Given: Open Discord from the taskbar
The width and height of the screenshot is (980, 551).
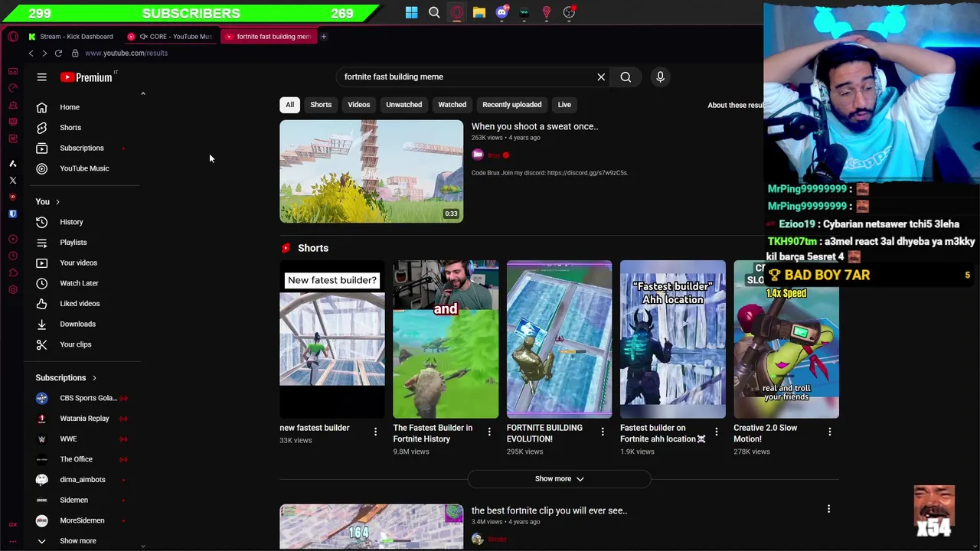Looking at the screenshot, I should [x=502, y=12].
